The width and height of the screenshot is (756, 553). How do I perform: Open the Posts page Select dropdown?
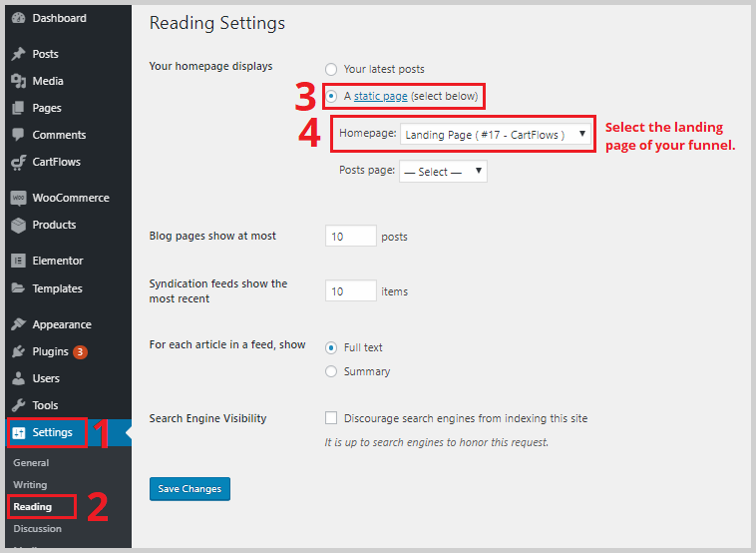[x=443, y=172]
